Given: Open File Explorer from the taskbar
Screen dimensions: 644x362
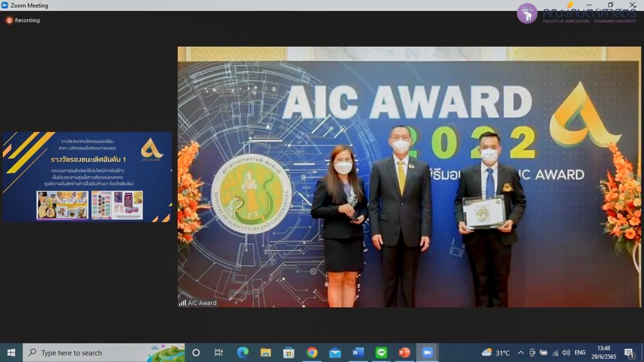Looking at the screenshot, I should coord(266,353).
